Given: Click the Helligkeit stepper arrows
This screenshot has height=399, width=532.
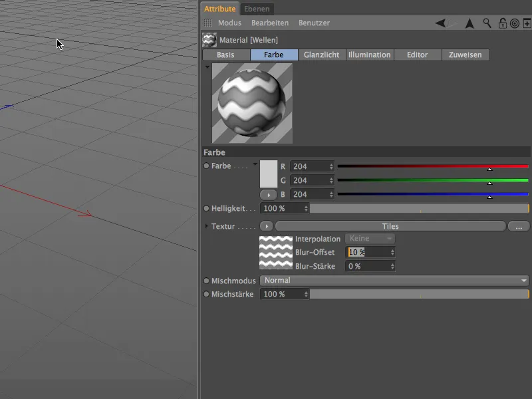Looking at the screenshot, I should pyautogui.click(x=306, y=208).
